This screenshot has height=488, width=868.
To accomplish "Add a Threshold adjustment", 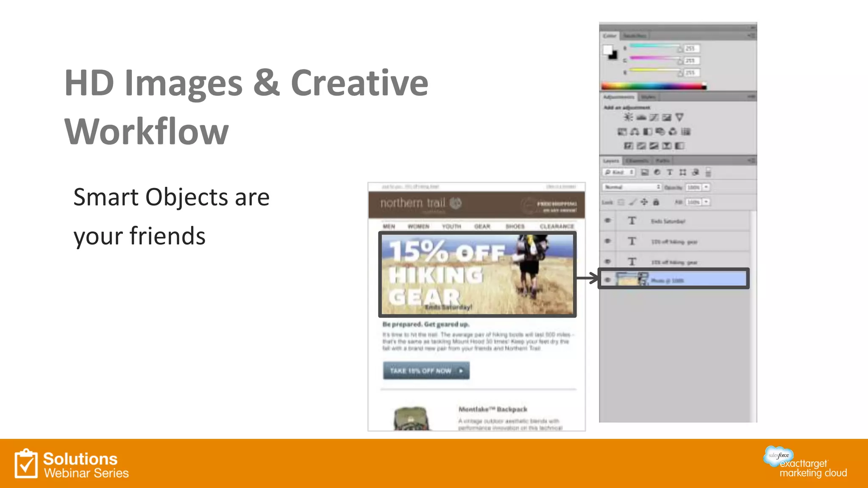I will coord(654,146).
